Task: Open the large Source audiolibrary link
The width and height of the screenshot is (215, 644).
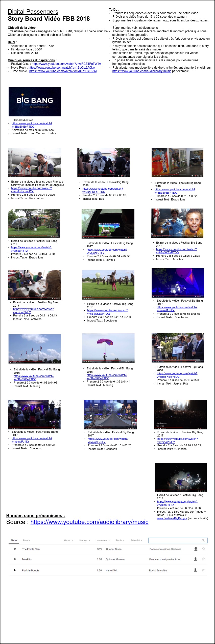Action: 89,522
